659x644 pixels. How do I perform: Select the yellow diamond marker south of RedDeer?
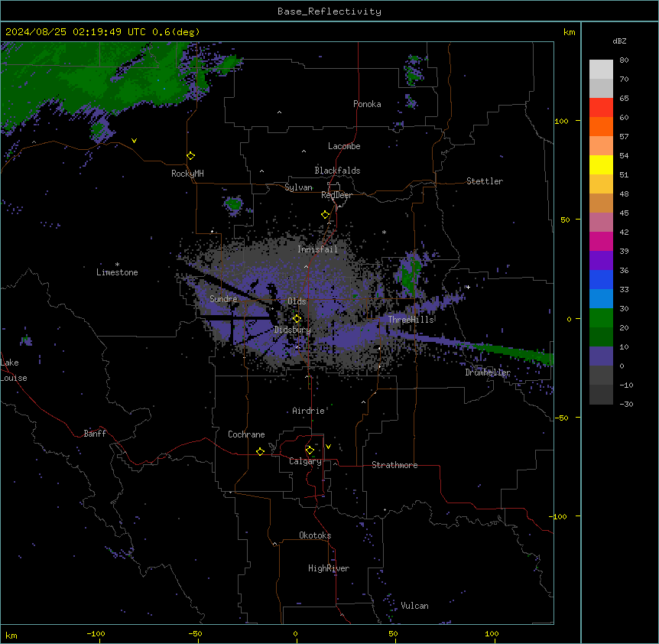coord(326,215)
